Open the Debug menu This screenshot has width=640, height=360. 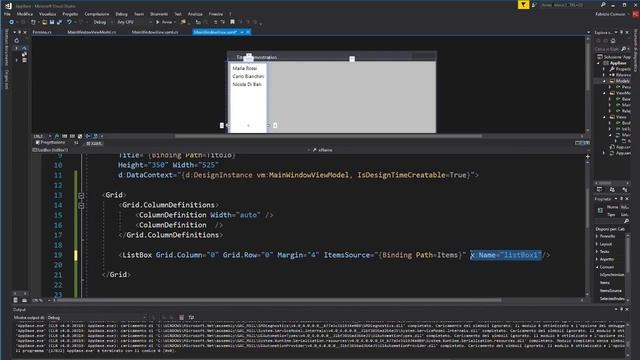[x=121, y=14]
